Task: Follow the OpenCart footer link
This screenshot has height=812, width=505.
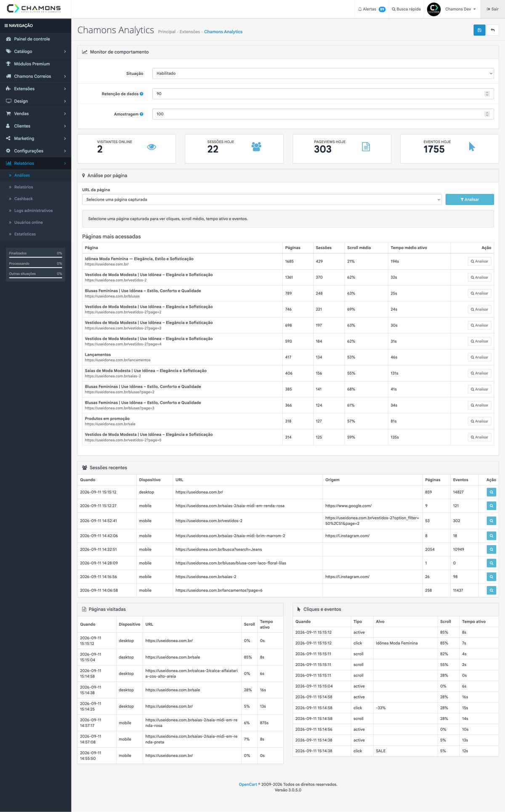Action: point(248,784)
